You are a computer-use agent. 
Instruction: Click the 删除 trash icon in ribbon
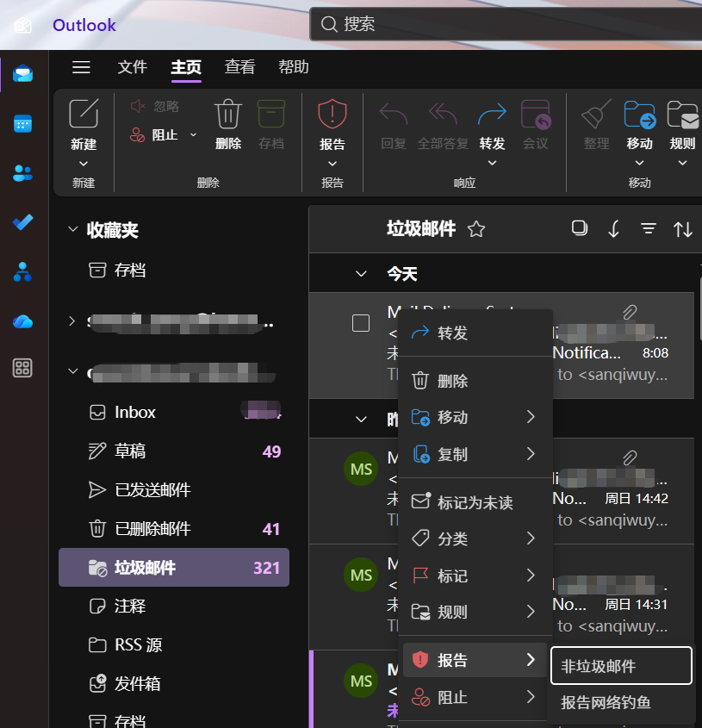point(228,115)
